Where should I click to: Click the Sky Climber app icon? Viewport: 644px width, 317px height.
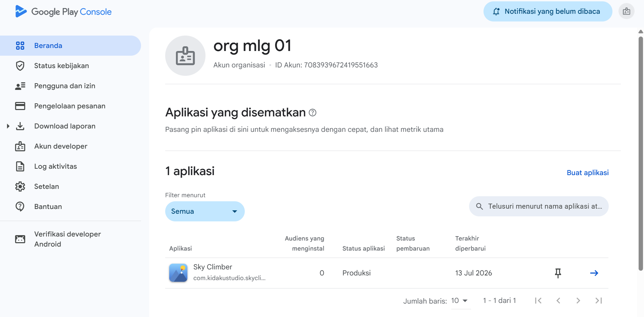pyautogui.click(x=178, y=273)
